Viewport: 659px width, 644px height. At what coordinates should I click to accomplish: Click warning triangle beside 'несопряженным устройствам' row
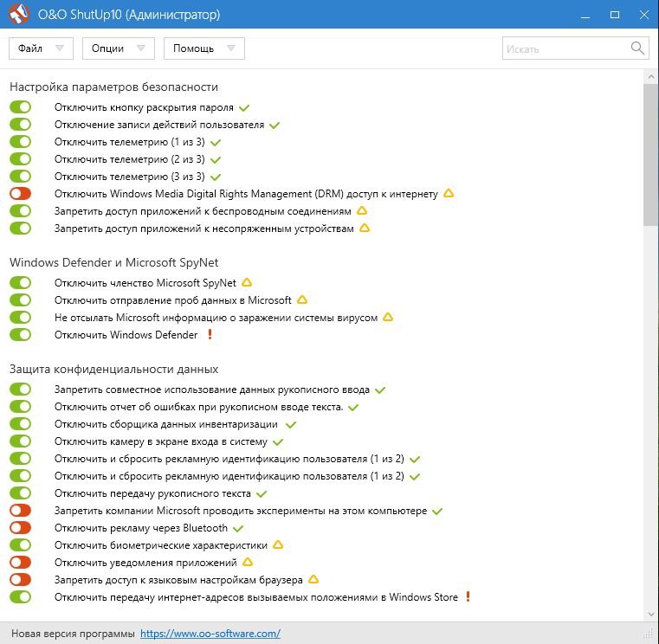[365, 228]
